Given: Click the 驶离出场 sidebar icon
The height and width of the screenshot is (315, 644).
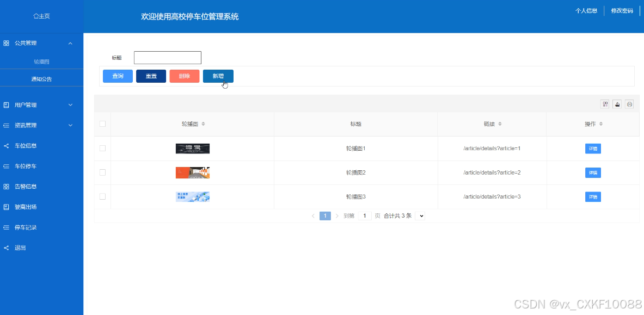Looking at the screenshot, I should click(x=6, y=207).
